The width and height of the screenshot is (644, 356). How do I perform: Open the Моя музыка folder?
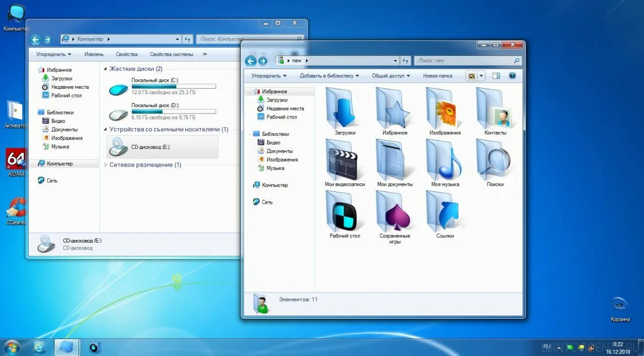tap(445, 163)
